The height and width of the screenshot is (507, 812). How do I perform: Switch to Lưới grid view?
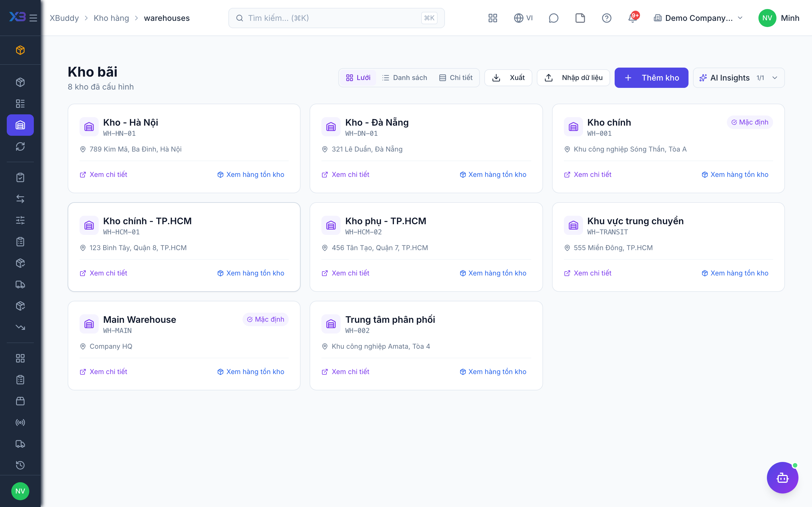[358, 78]
